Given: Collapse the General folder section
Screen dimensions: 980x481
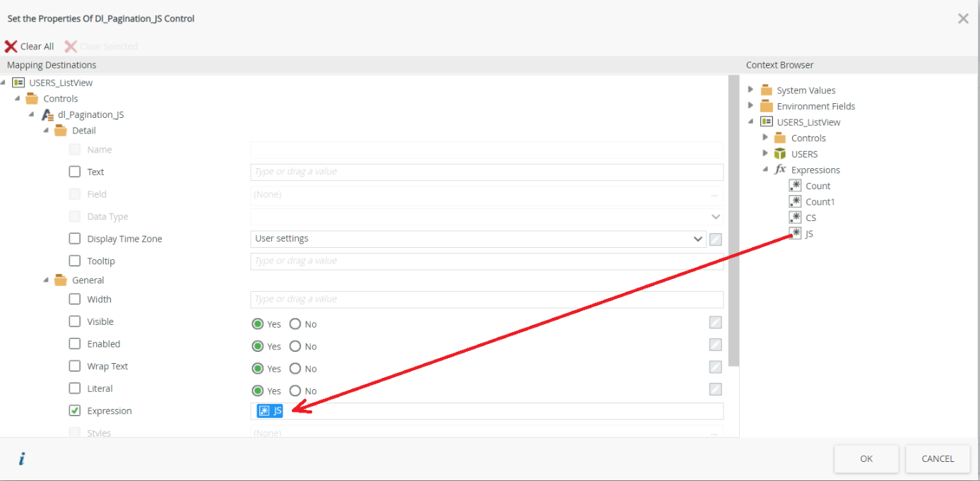Looking at the screenshot, I should [46, 280].
